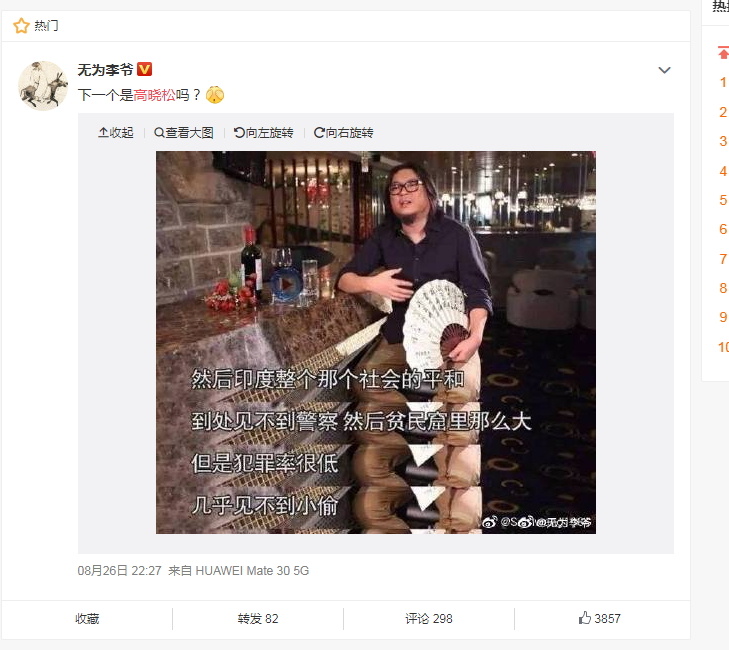This screenshot has width=729, height=650.
Task: Rotate the image left with 向左旋转
Action: click(x=264, y=133)
